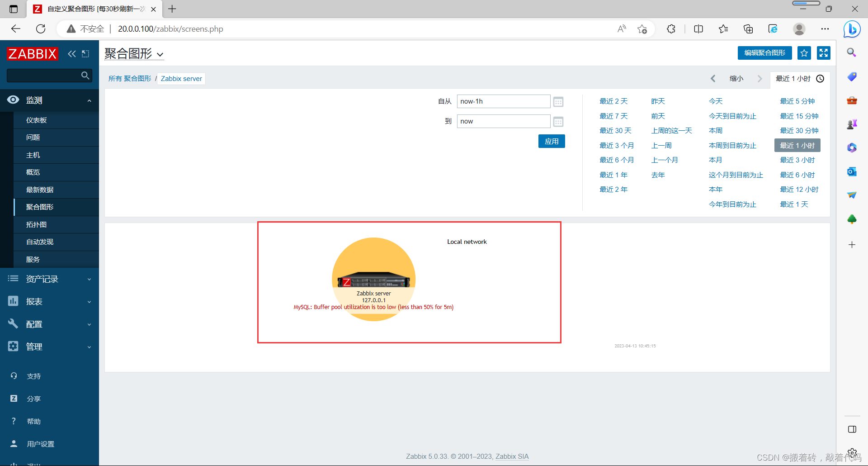Open the browser split screen icon
The width and height of the screenshot is (868, 466).
coord(698,29)
